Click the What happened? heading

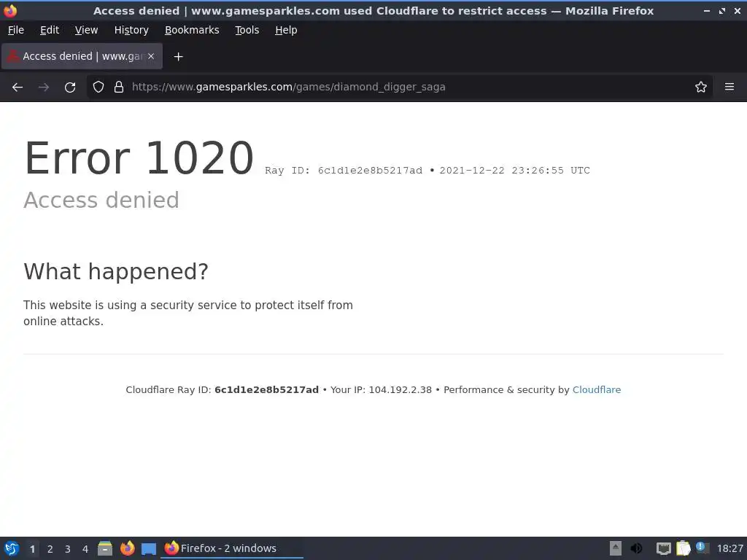(116, 272)
